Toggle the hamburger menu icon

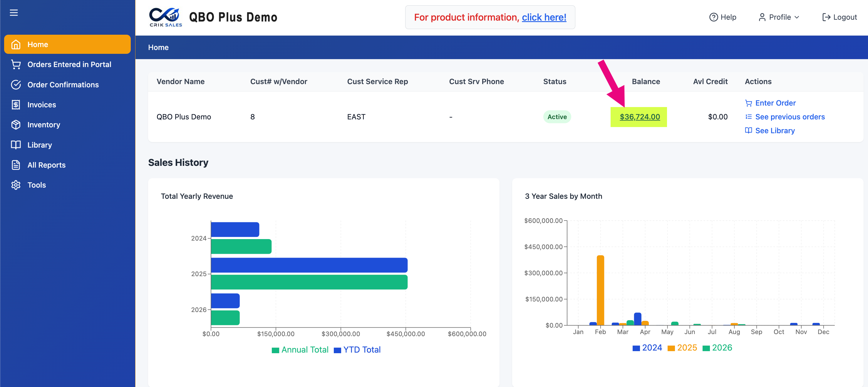click(x=14, y=13)
